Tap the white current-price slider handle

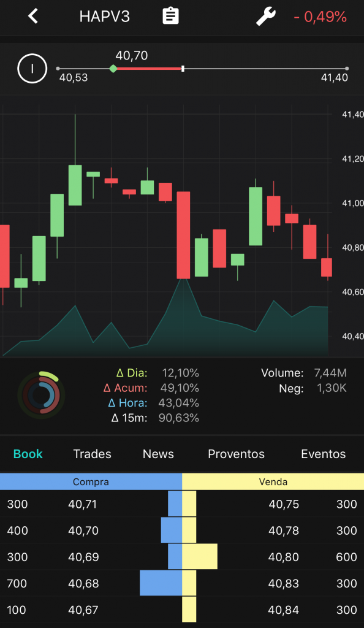183,69
